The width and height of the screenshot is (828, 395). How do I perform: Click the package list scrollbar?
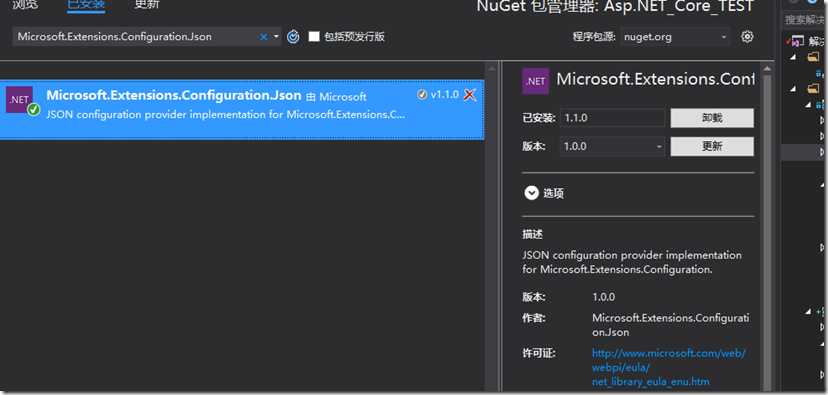point(493,227)
